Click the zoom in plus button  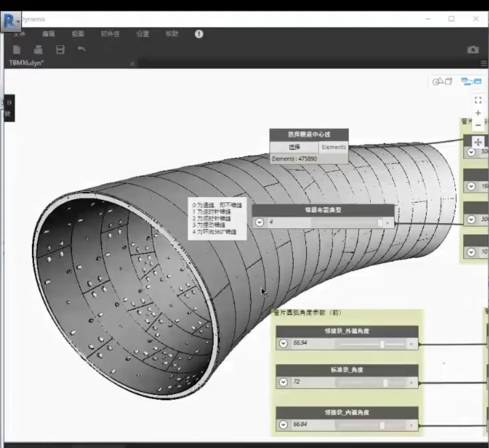point(478,113)
